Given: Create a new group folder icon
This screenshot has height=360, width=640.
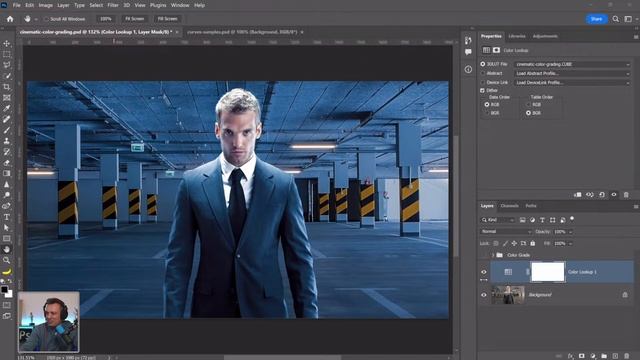Looking at the screenshot, I should (604, 356).
